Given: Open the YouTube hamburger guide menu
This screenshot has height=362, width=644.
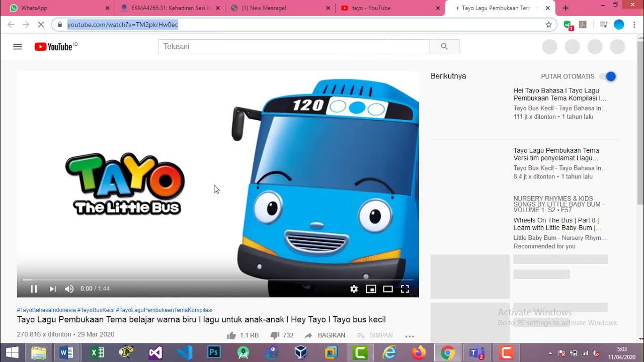Looking at the screenshot, I should point(18,47).
